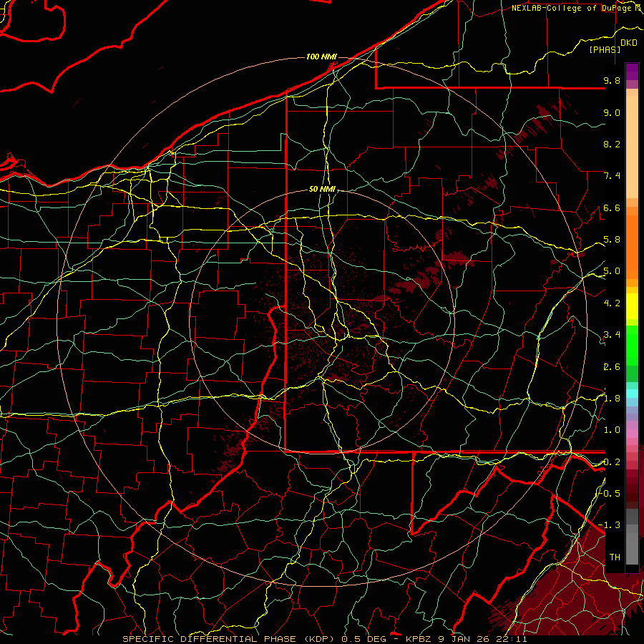644x644 pixels.
Task: Click the 9.0 scale value label
Action: (612, 112)
